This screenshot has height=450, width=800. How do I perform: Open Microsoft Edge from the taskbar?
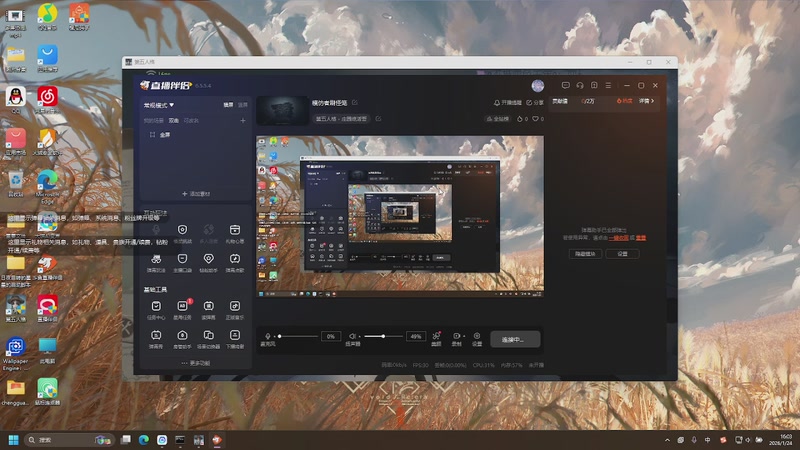pos(144,440)
